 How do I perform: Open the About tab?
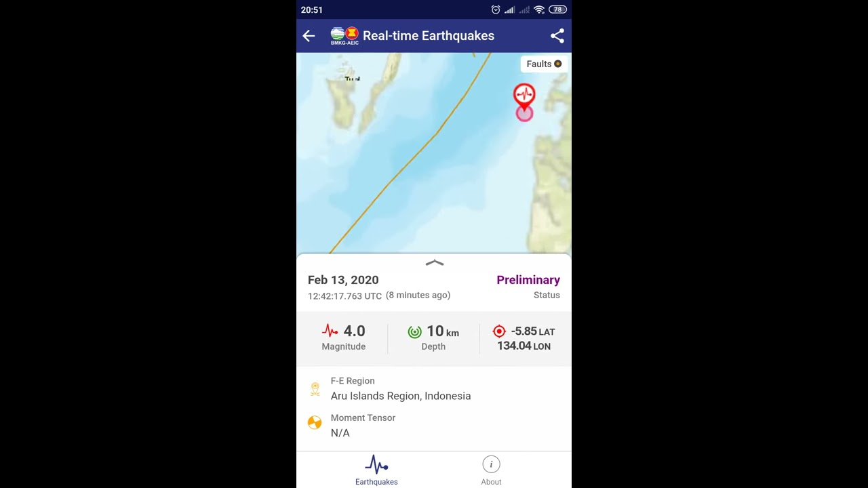coord(491,470)
